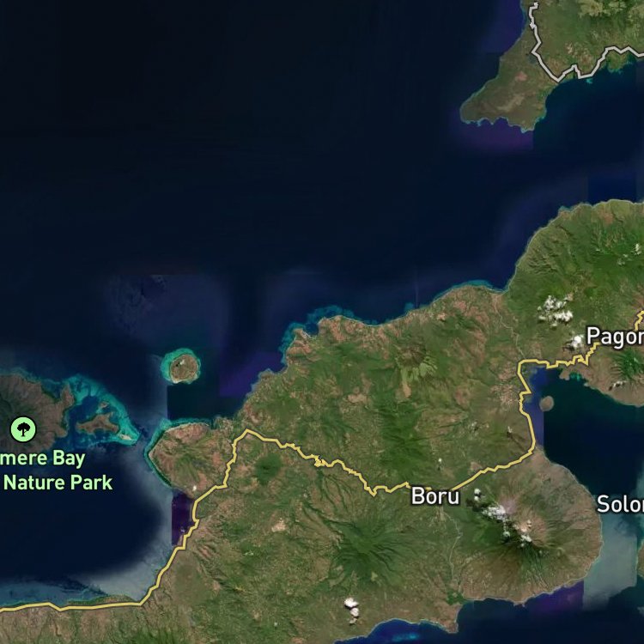Viewport: 644px width, 644px height.
Task: Click the dark purple patch on west coast
Action: click(x=180, y=519)
